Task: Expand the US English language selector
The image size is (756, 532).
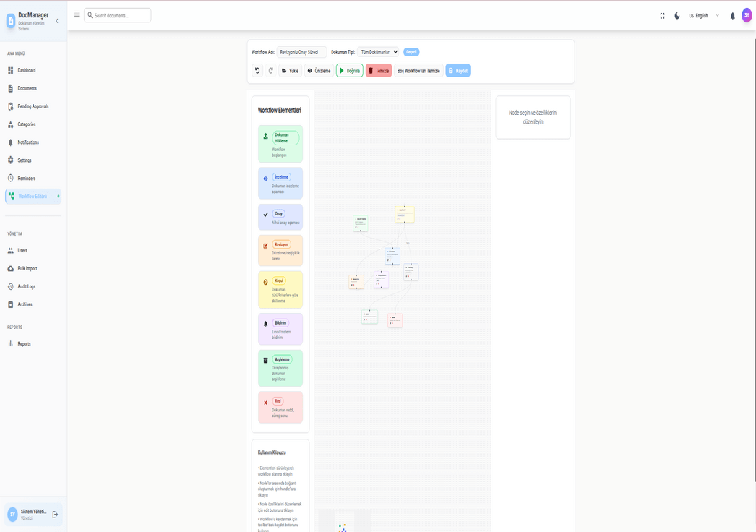Action: click(702, 14)
